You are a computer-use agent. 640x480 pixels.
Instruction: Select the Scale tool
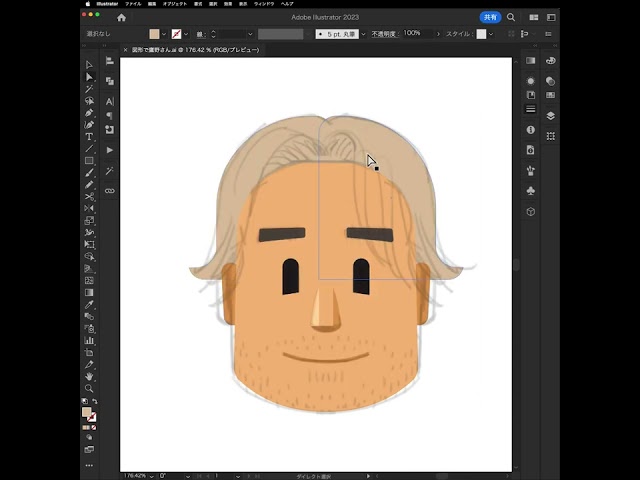coord(89,221)
